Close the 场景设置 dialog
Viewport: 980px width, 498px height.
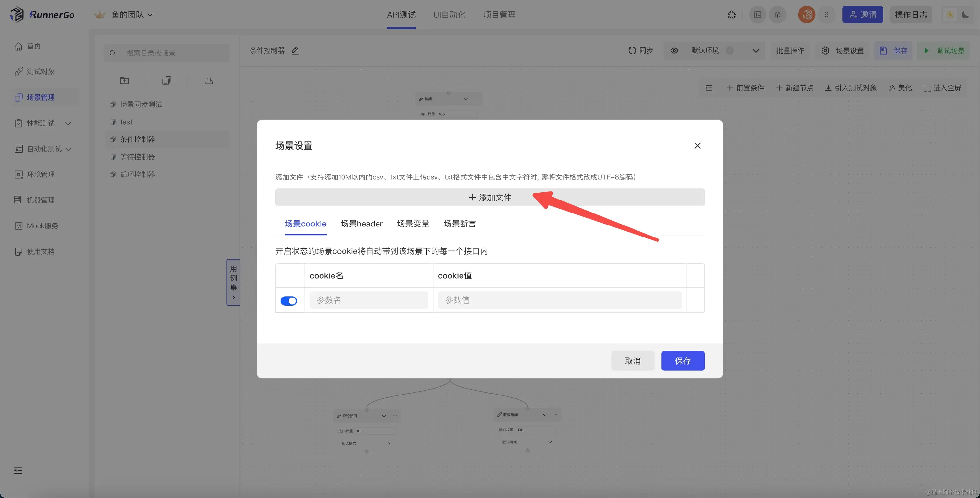coord(697,146)
